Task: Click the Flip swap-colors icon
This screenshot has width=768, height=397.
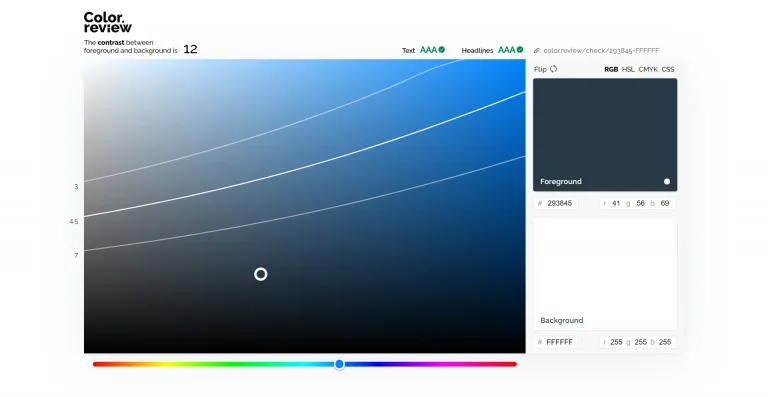Action: click(553, 69)
